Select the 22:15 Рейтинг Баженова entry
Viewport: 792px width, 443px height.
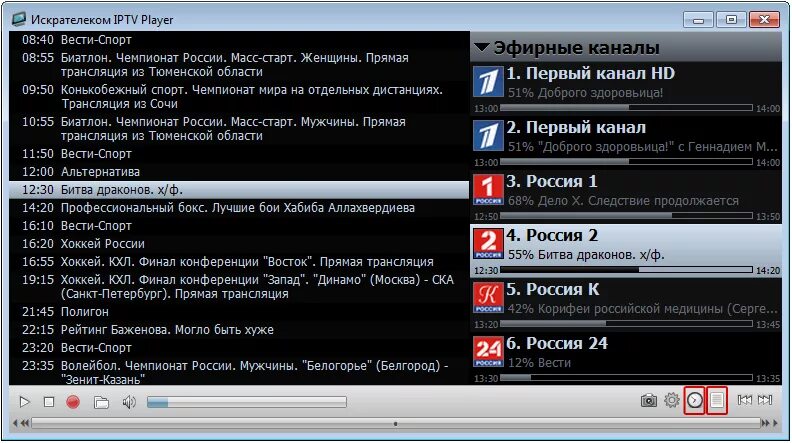239,330
